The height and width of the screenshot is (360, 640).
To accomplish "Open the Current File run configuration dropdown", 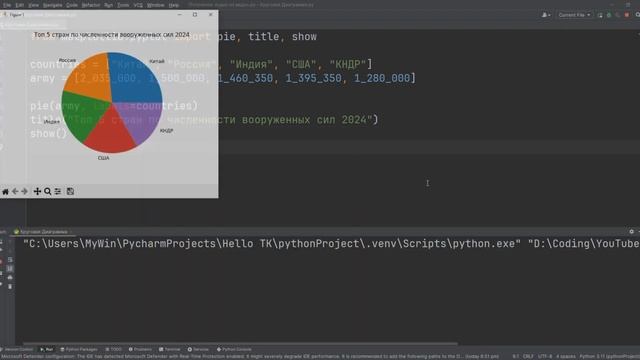I will (x=574, y=15).
